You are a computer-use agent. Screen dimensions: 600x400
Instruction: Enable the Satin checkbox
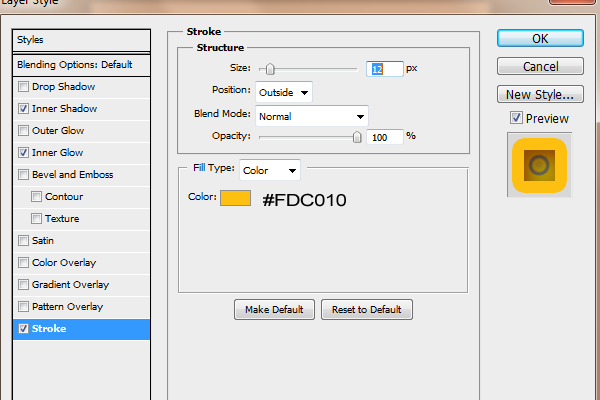pos(23,241)
